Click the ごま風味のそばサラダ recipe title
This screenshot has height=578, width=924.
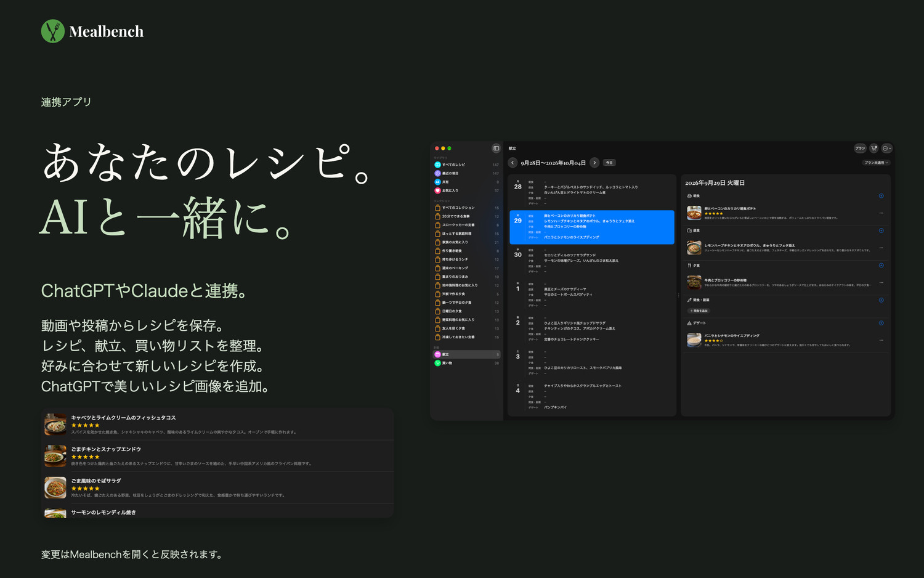pos(96,481)
